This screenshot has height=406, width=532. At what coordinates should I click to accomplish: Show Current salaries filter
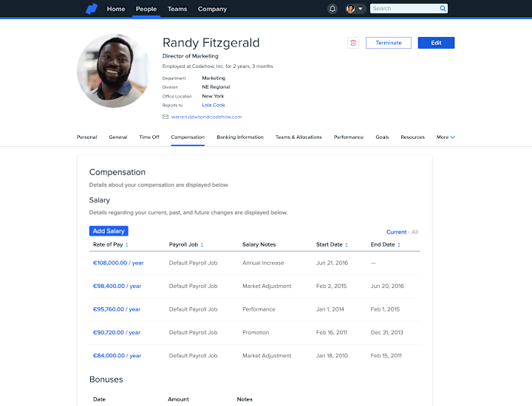tap(396, 232)
